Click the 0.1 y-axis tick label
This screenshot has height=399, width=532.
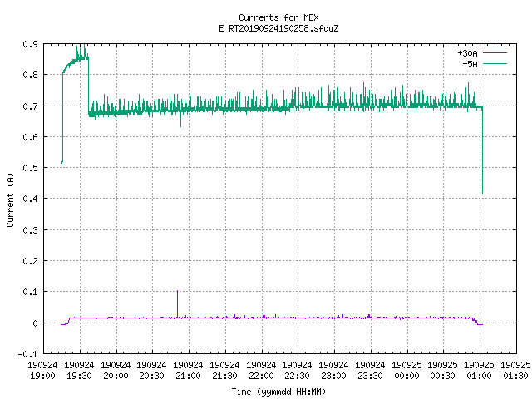(30, 292)
